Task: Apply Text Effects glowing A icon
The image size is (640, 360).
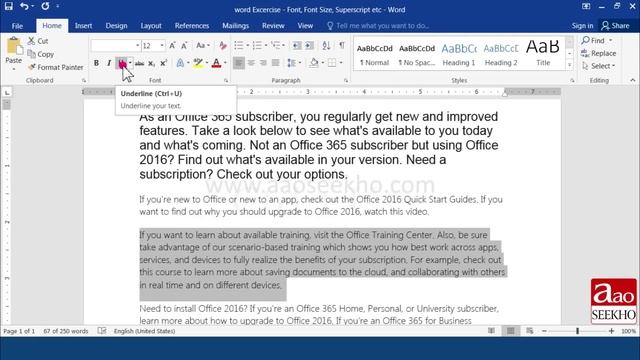Action: coord(180,63)
